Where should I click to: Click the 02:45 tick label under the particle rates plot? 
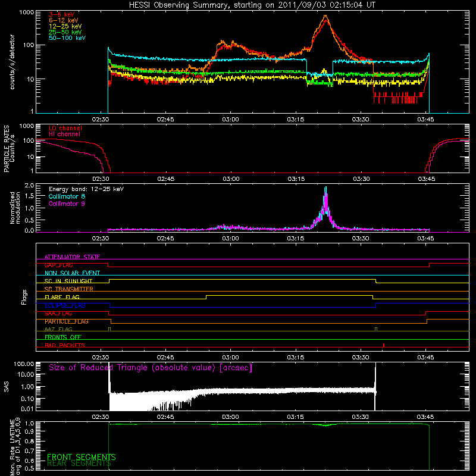(166, 179)
